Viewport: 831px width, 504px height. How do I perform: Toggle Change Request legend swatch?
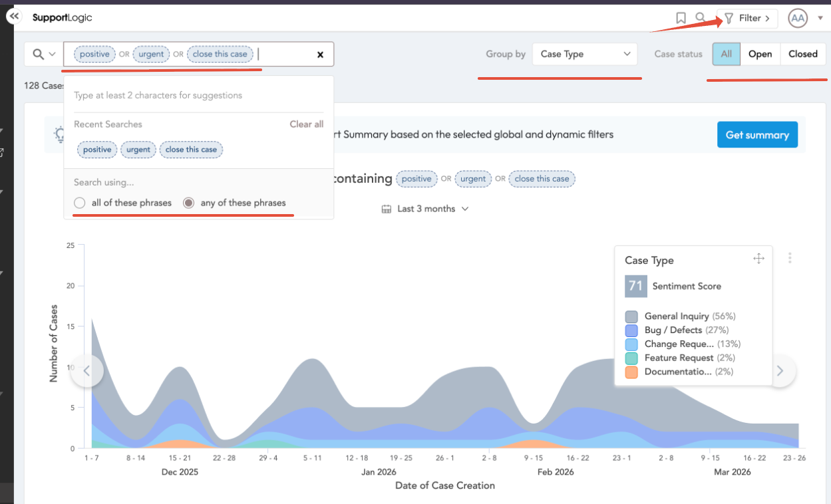pos(631,344)
